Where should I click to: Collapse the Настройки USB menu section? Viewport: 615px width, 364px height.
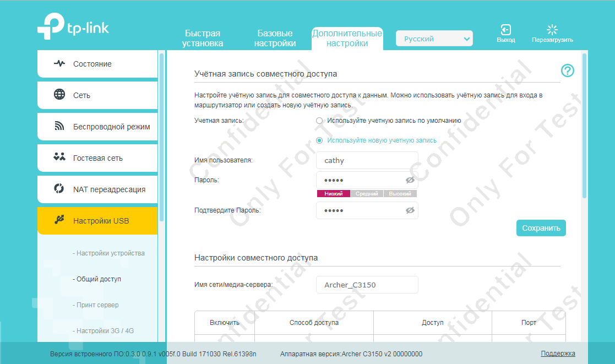(97, 221)
